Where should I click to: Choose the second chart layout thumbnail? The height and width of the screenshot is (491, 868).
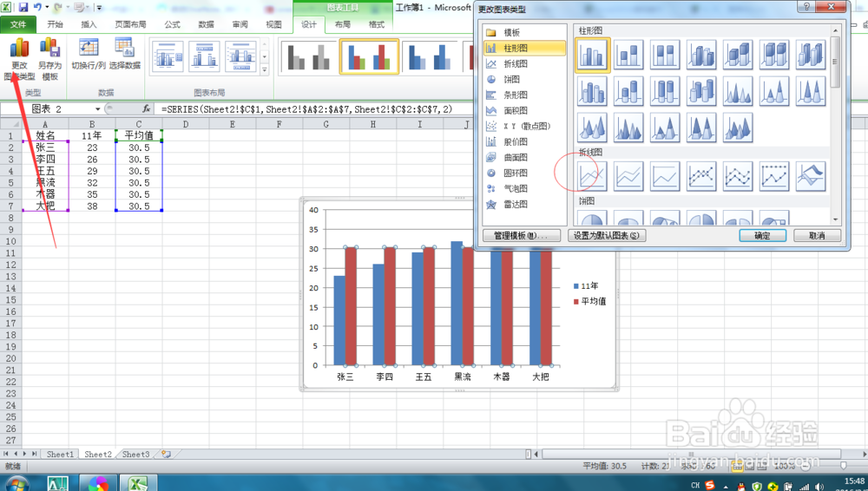204,56
